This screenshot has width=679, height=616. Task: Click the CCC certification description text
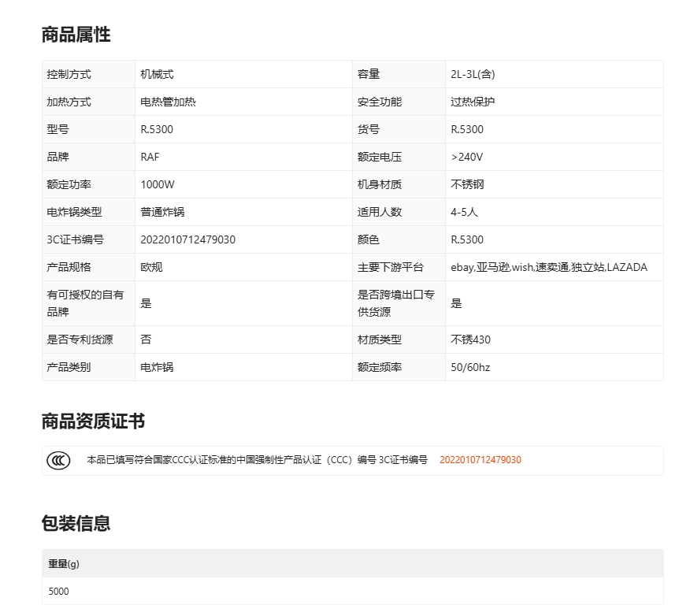coord(257,460)
